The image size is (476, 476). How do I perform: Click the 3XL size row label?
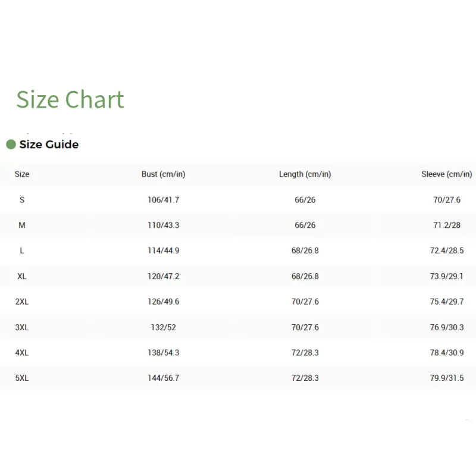[x=22, y=327]
